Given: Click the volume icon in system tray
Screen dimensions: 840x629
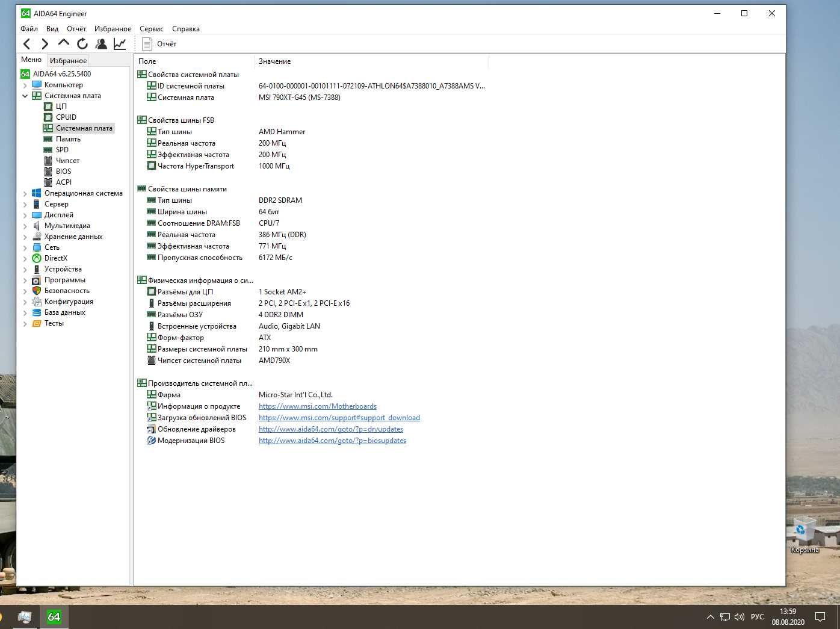Looking at the screenshot, I should pyautogui.click(x=740, y=617).
